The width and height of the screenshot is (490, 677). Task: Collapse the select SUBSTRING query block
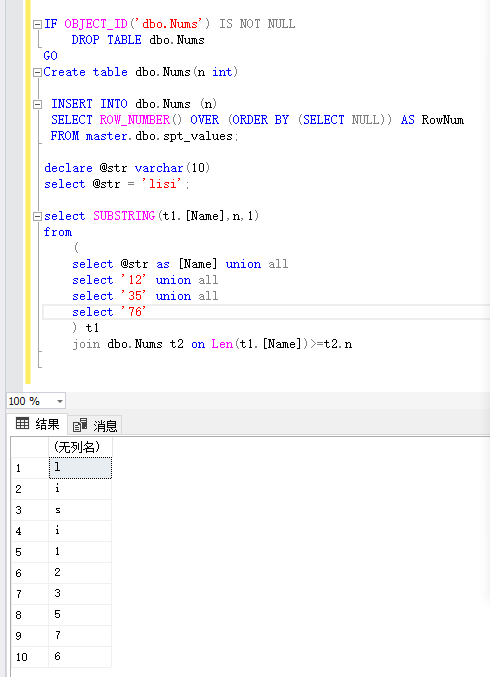pos(38,216)
